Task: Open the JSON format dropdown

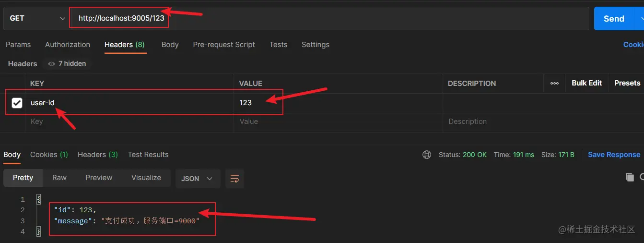Action: click(198, 178)
